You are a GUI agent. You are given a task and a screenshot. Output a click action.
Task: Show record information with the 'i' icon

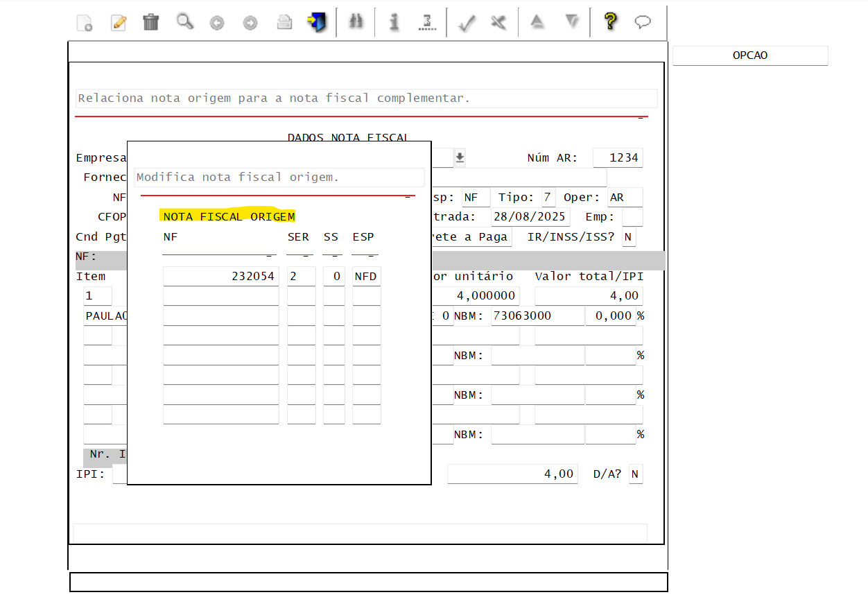(394, 22)
